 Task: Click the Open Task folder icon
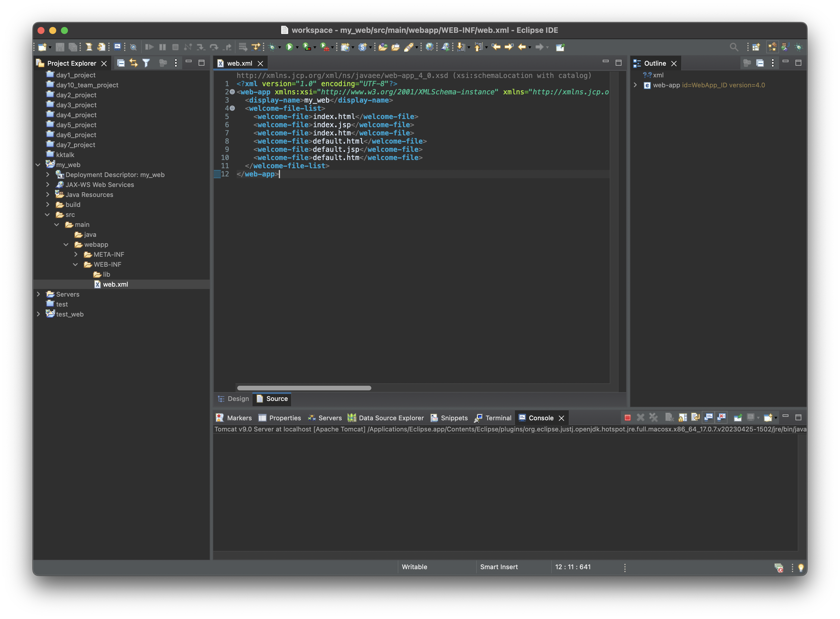tap(396, 47)
